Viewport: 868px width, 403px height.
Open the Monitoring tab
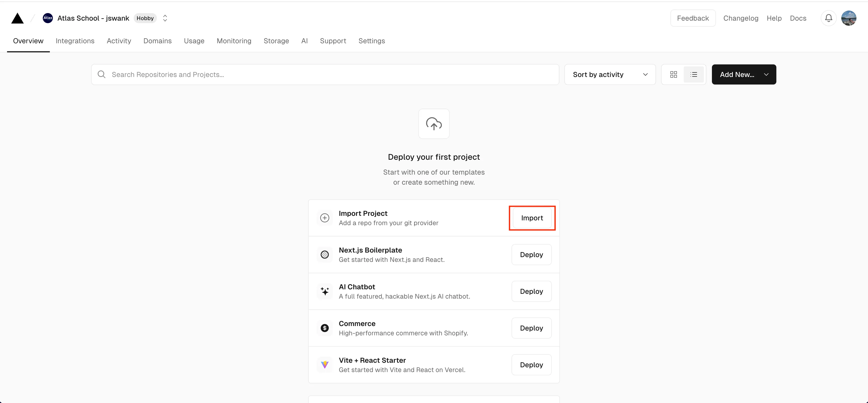pyautogui.click(x=234, y=41)
